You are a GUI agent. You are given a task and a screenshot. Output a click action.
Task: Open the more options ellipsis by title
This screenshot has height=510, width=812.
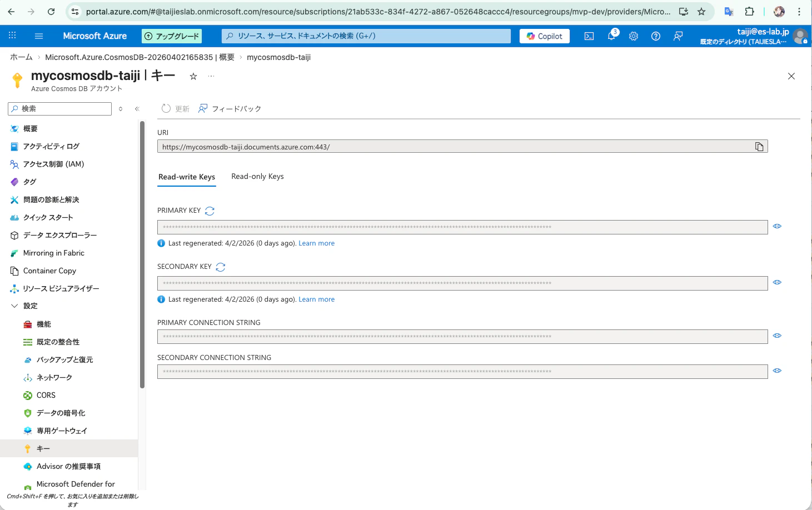click(211, 77)
